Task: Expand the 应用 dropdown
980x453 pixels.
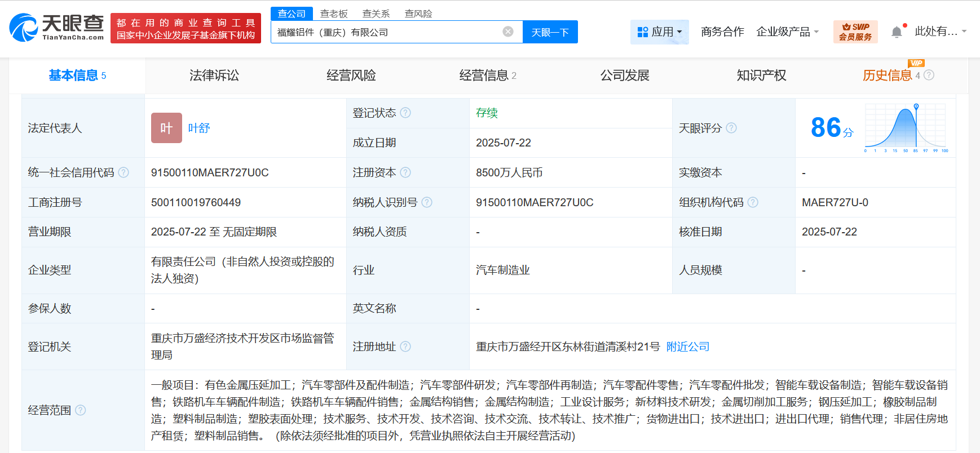Action: click(x=659, y=32)
